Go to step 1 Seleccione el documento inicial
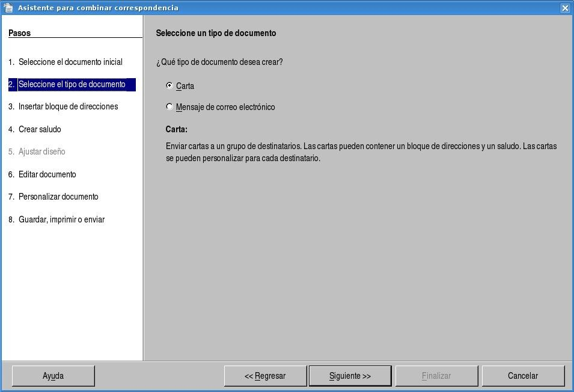Image resolution: width=574 pixels, height=392 pixels. pos(70,62)
